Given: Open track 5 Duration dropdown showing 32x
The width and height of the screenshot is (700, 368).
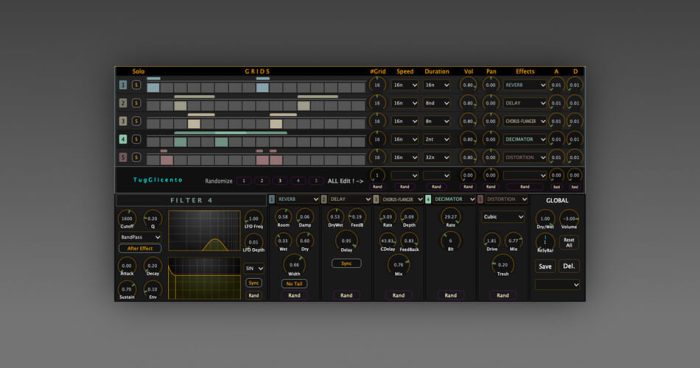Looking at the screenshot, I should pos(437,157).
